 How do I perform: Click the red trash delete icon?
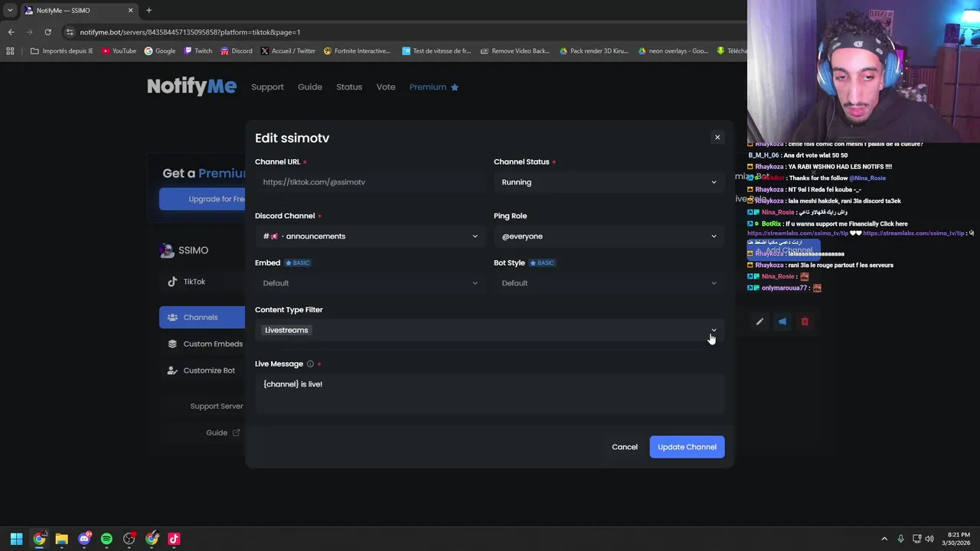[x=805, y=321]
